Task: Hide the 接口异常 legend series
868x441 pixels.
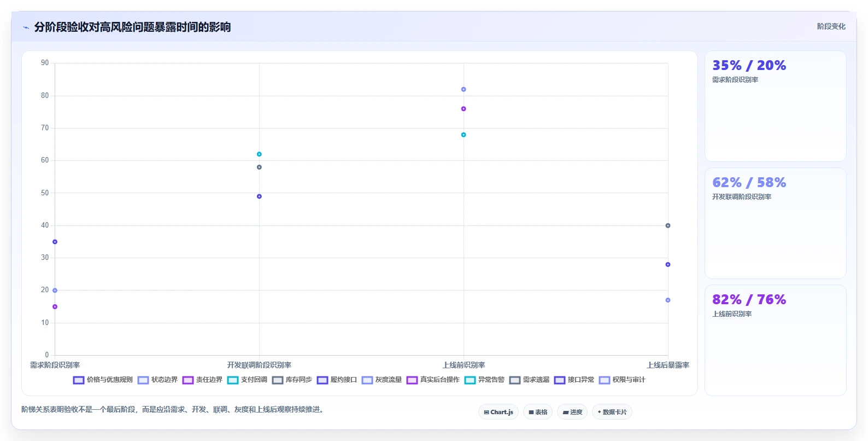Action: (574, 380)
